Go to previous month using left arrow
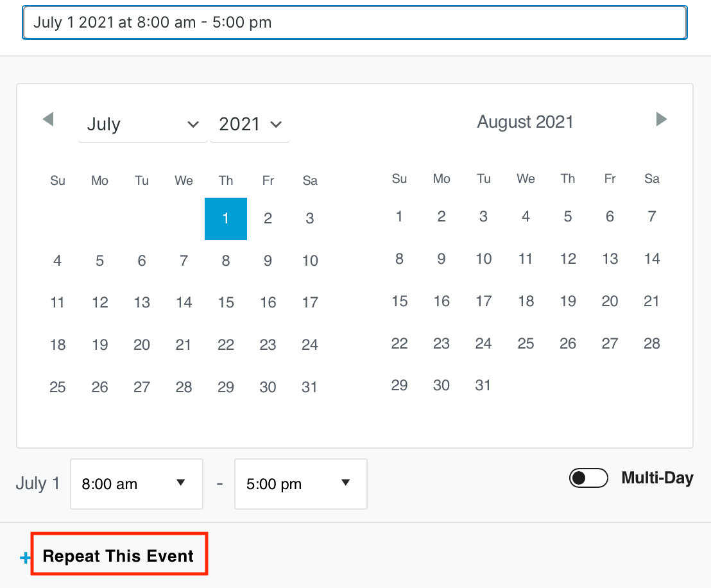Viewport: 711px width, 588px height. (x=48, y=119)
